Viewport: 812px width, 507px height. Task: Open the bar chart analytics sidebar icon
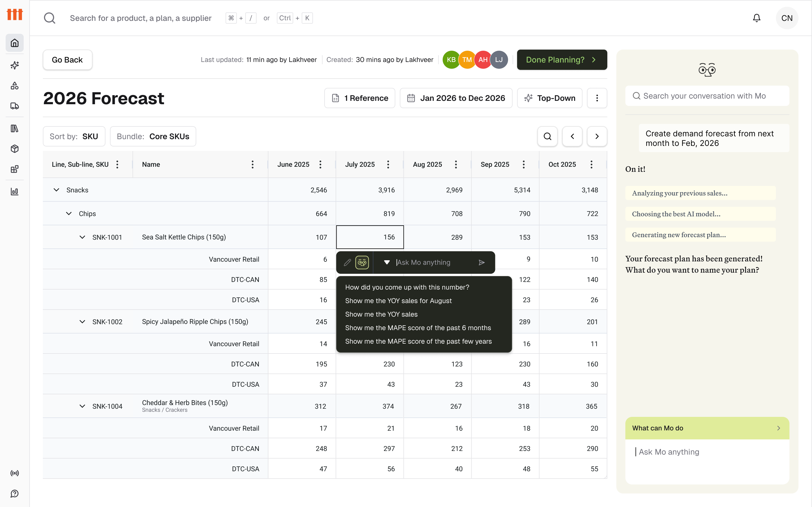14,192
